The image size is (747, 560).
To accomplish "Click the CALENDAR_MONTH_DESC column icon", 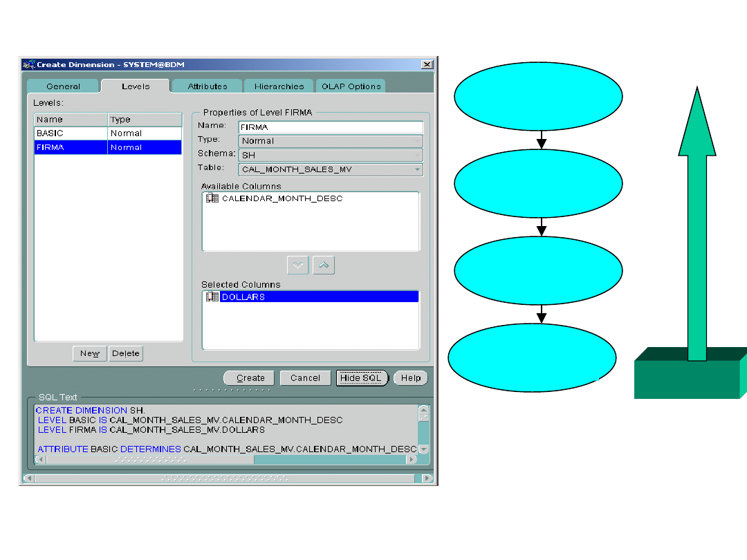I will click(x=212, y=198).
